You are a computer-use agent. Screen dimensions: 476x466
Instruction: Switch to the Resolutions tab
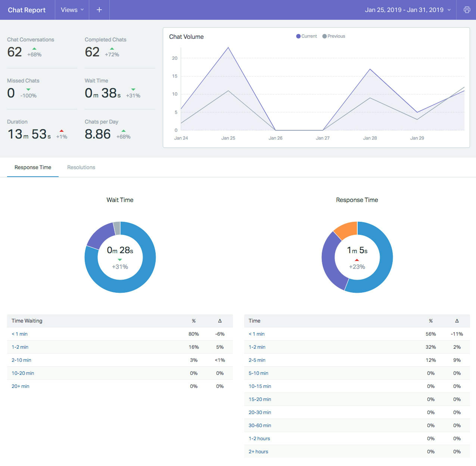coord(81,167)
